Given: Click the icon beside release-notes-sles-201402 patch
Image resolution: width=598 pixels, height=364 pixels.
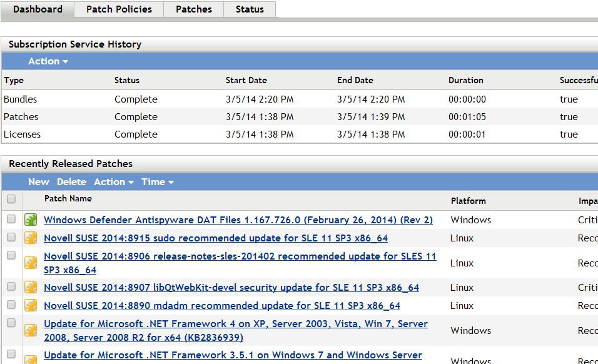Looking at the screenshot, I should point(31,263).
